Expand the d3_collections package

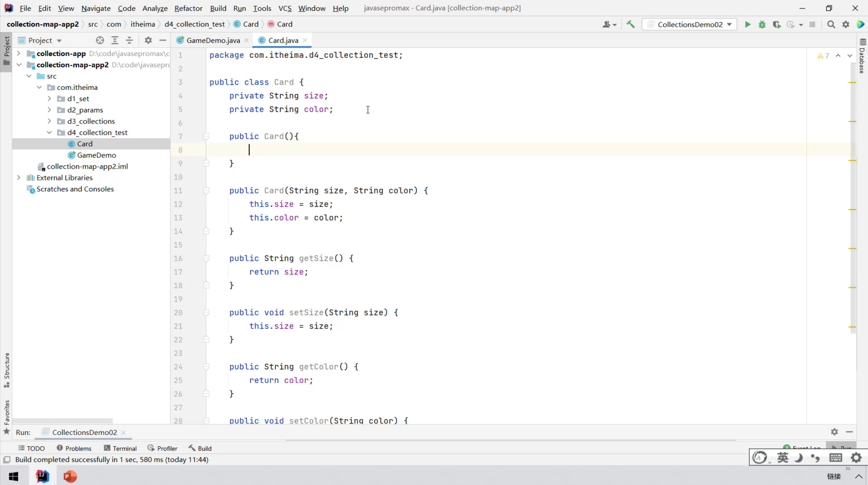coord(49,121)
